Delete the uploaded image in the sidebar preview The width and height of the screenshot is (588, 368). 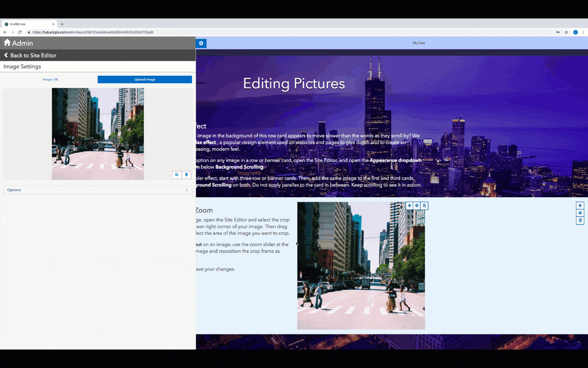tap(186, 174)
